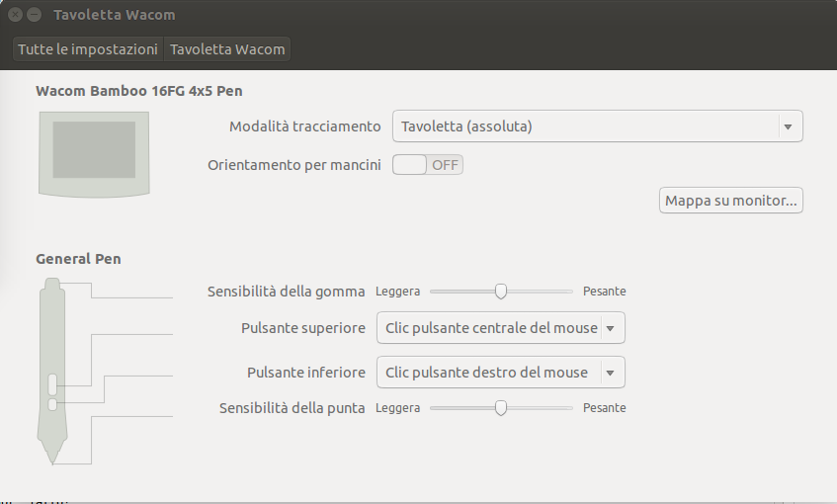Viewport: 837px width, 504px height.
Task: Click the Wacom tablet illustration
Action: pos(94,154)
